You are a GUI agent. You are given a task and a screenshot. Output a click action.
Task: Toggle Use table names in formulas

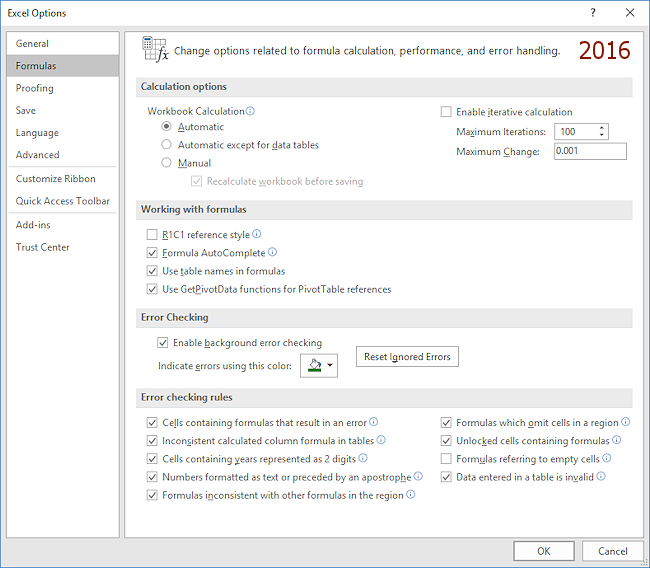pyautogui.click(x=152, y=271)
